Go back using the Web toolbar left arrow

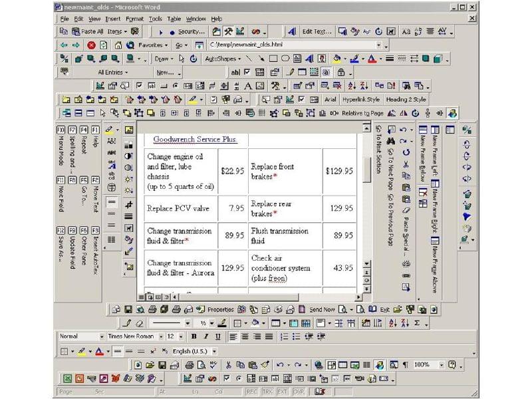(64, 45)
